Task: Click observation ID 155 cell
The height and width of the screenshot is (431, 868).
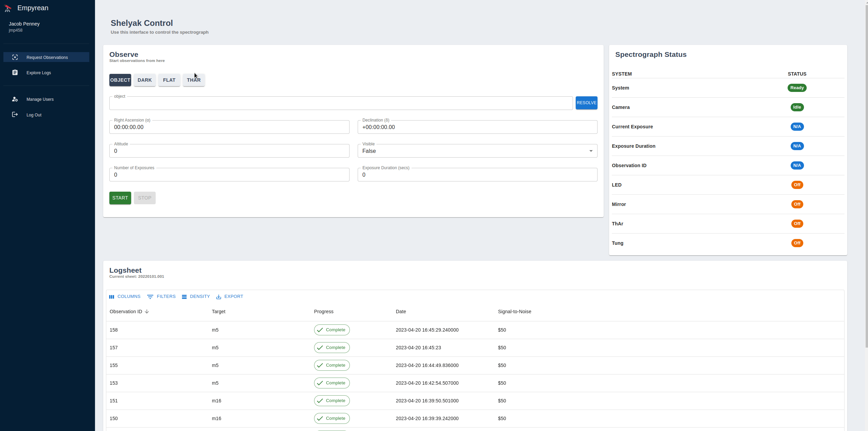Action: pos(114,365)
